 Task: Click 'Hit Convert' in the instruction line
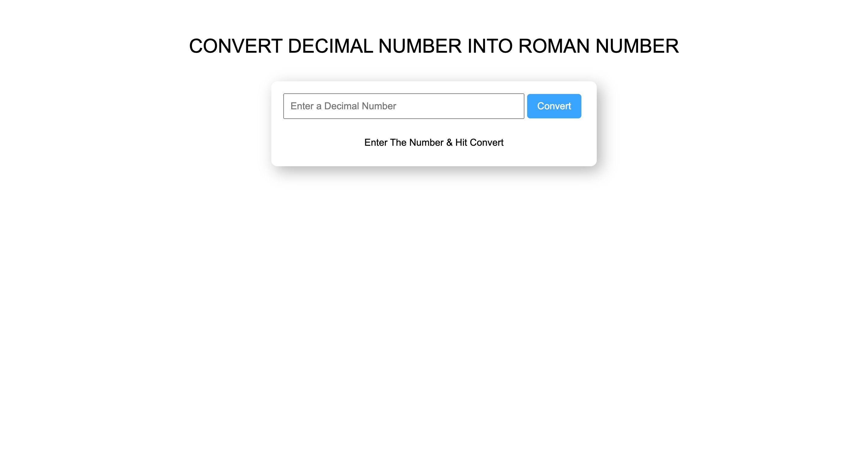pyautogui.click(x=479, y=142)
